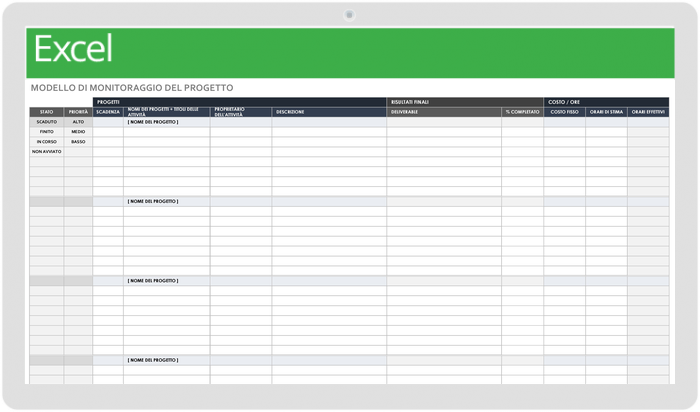The width and height of the screenshot is (700, 412).
Task: Click the STATO column header
Action: pyautogui.click(x=46, y=112)
